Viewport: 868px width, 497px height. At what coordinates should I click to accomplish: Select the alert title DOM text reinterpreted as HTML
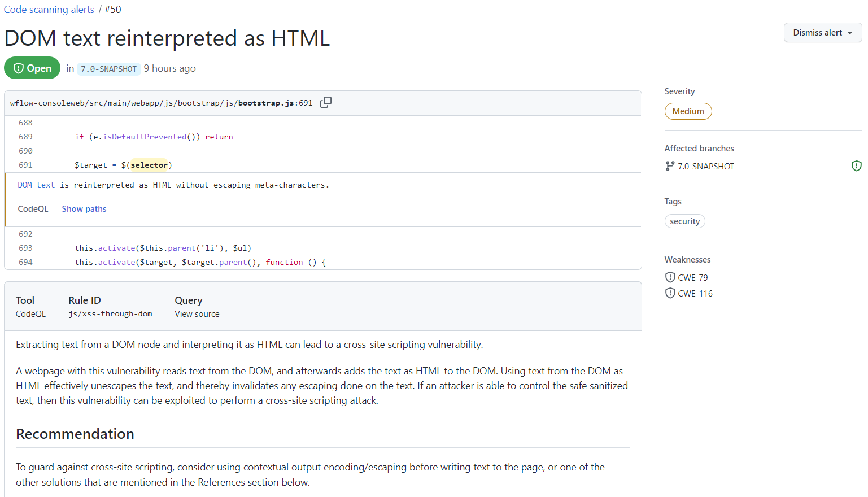[x=167, y=38]
